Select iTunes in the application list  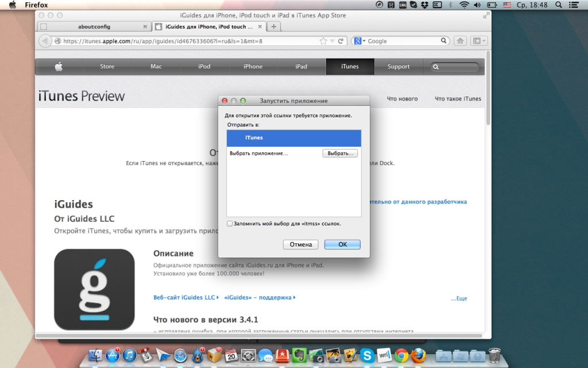[x=294, y=138]
